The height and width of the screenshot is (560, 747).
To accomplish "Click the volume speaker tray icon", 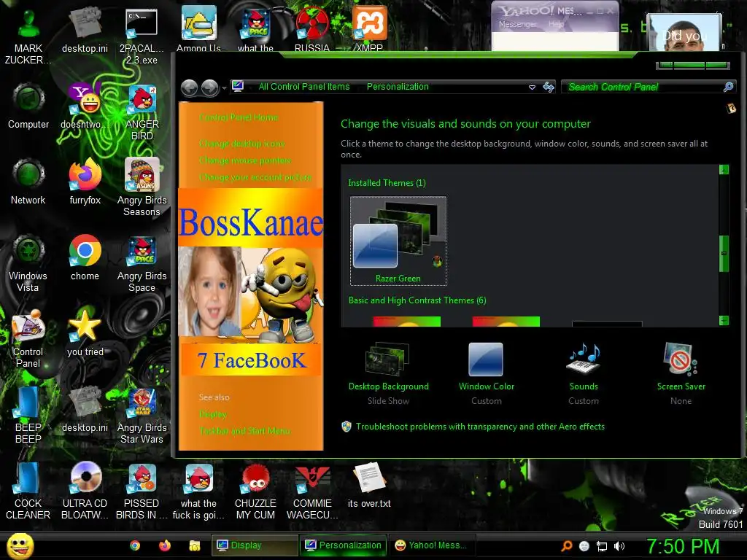I will (x=619, y=546).
